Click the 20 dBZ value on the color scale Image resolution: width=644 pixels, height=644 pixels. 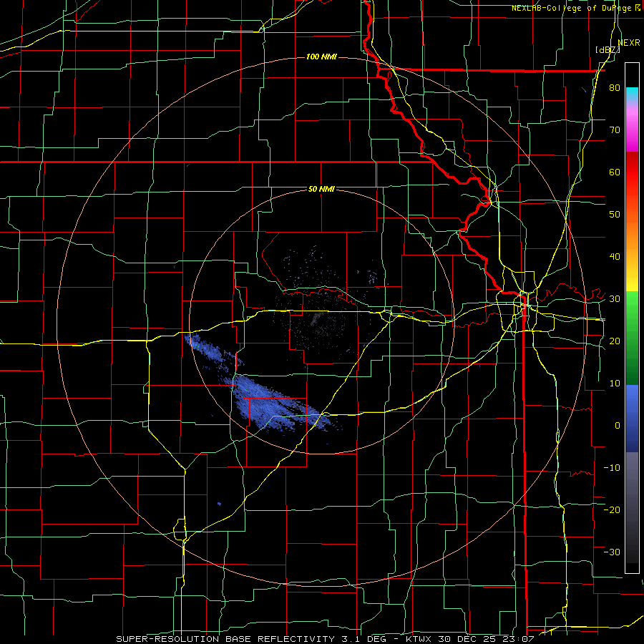pos(615,341)
